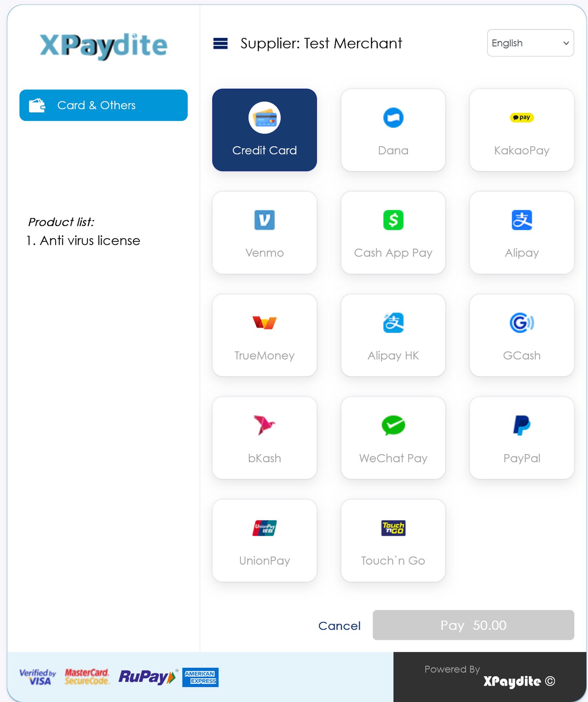Open the Card & Others tab

pos(103,105)
